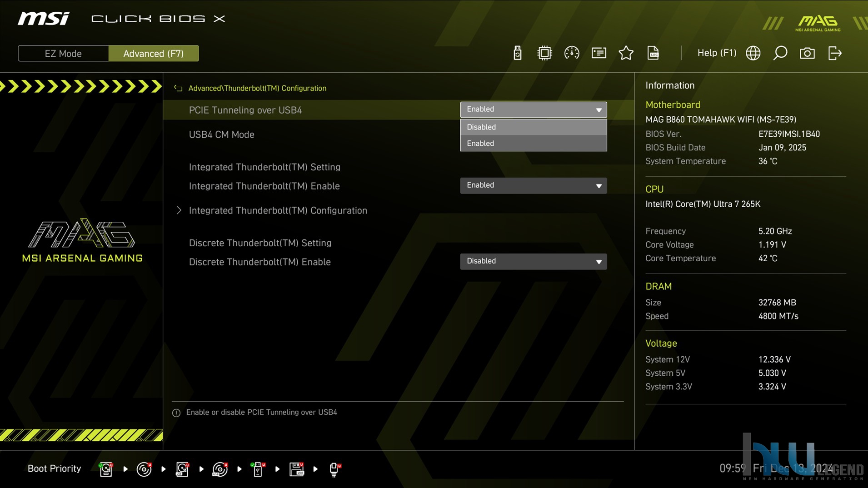This screenshot has width=868, height=488.
Task: Select the USB key boot device icon
Action: click(x=258, y=469)
